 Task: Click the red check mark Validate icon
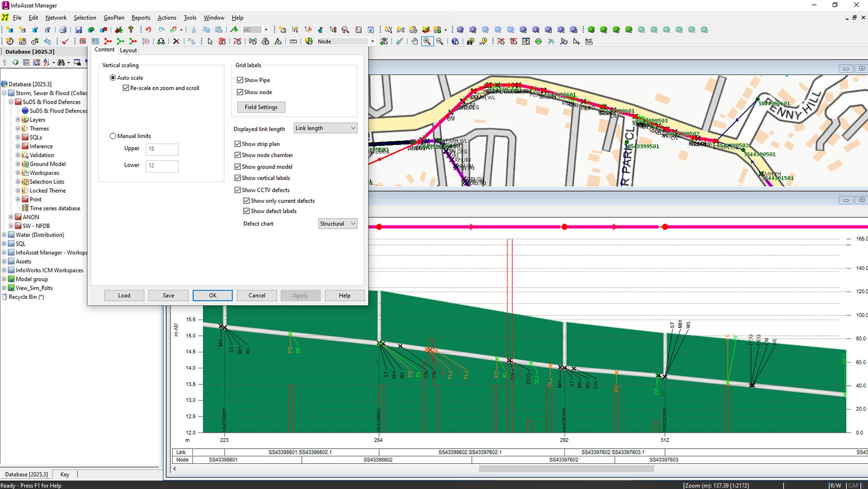coord(65,42)
